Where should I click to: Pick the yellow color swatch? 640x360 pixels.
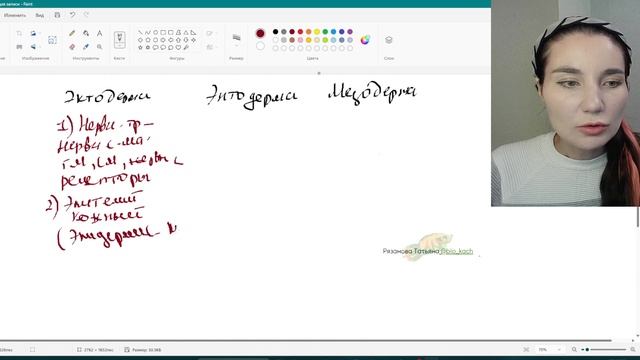[317, 32]
